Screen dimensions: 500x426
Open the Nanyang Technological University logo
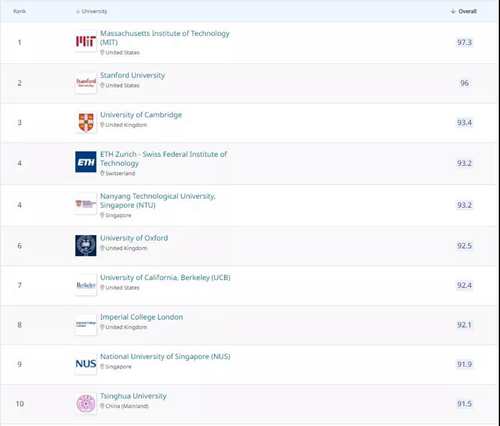coord(86,204)
